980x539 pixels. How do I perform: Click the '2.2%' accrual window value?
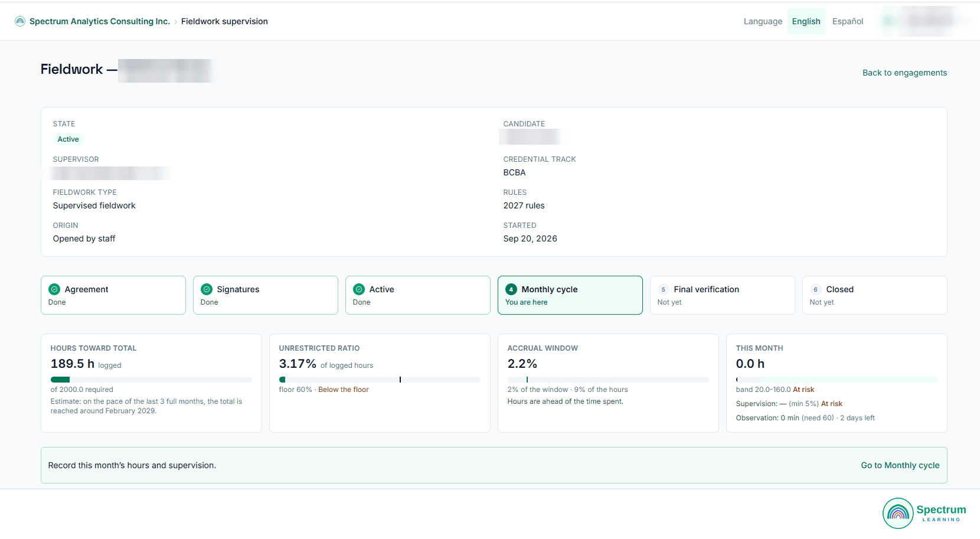(x=522, y=364)
